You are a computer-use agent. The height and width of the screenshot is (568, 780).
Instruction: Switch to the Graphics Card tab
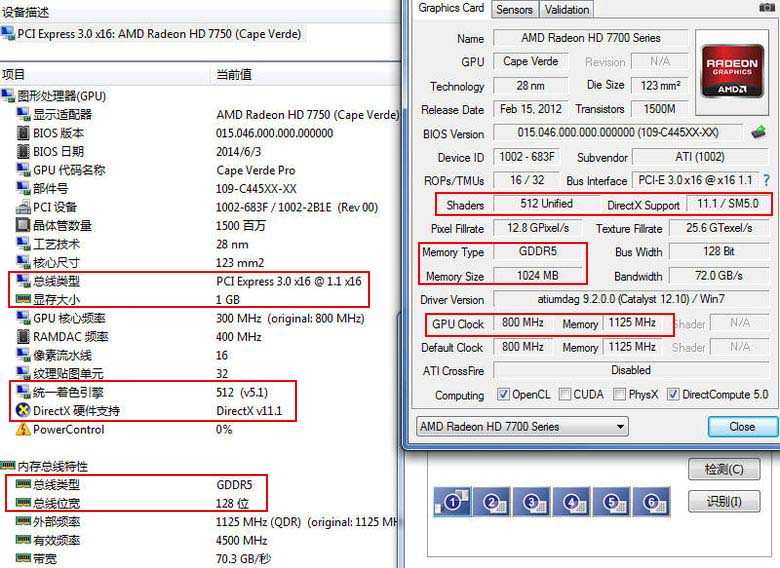tap(451, 8)
